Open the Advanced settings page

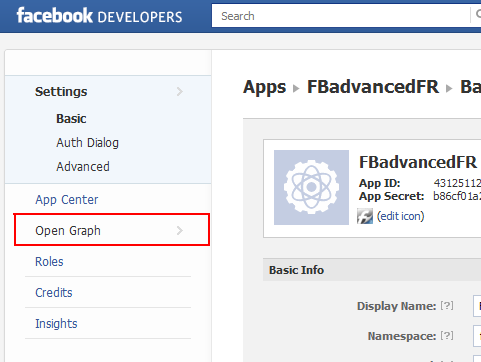click(x=83, y=167)
